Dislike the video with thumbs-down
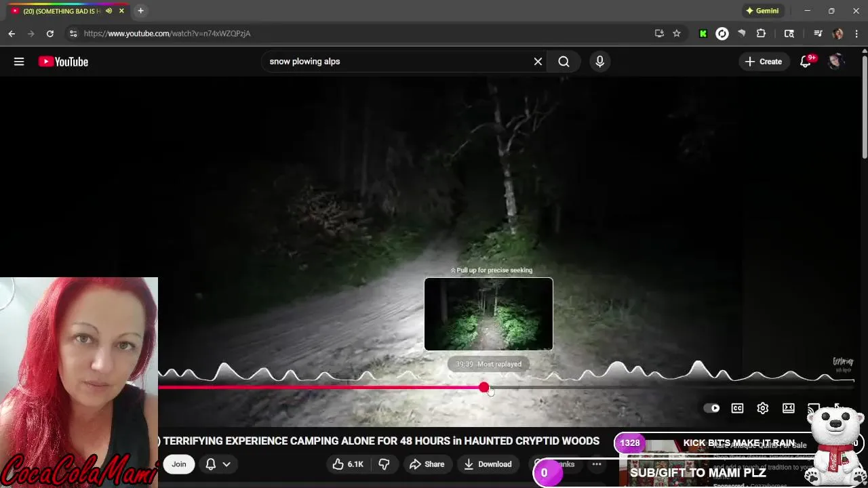The width and height of the screenshot is (868, 488). click(384, 464)
